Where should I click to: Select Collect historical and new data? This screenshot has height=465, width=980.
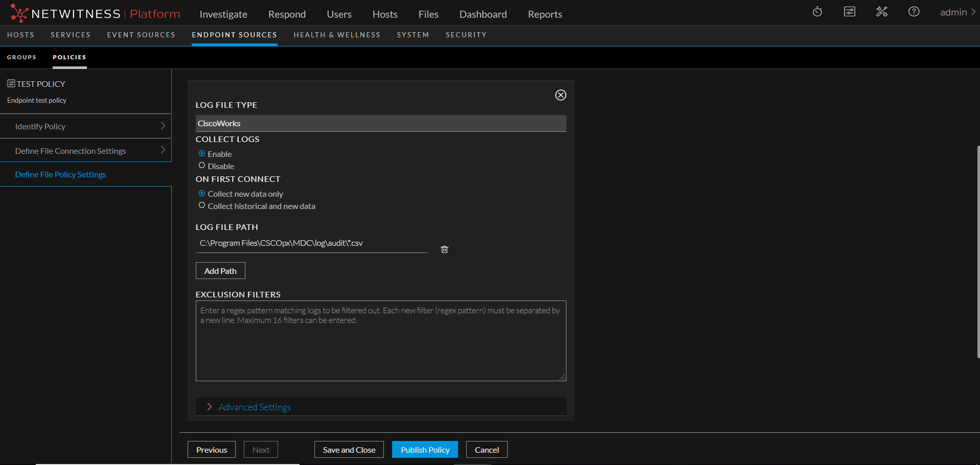click(202, 205)
